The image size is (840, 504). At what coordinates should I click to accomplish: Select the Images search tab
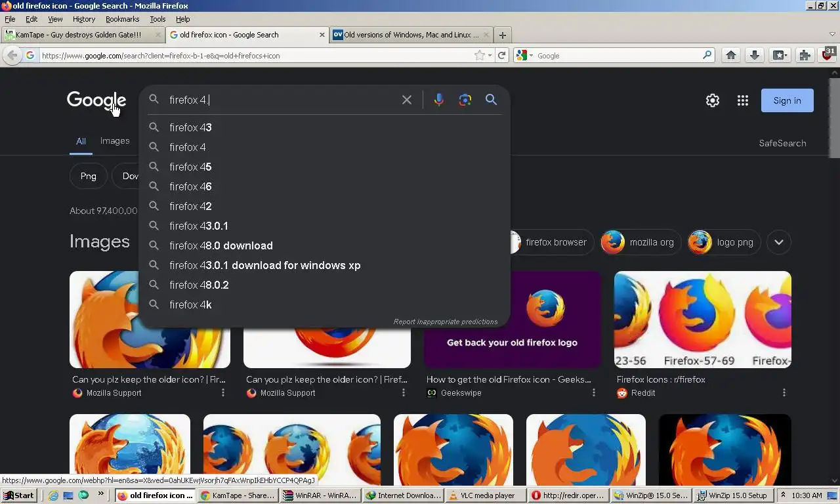click(115, 140)
